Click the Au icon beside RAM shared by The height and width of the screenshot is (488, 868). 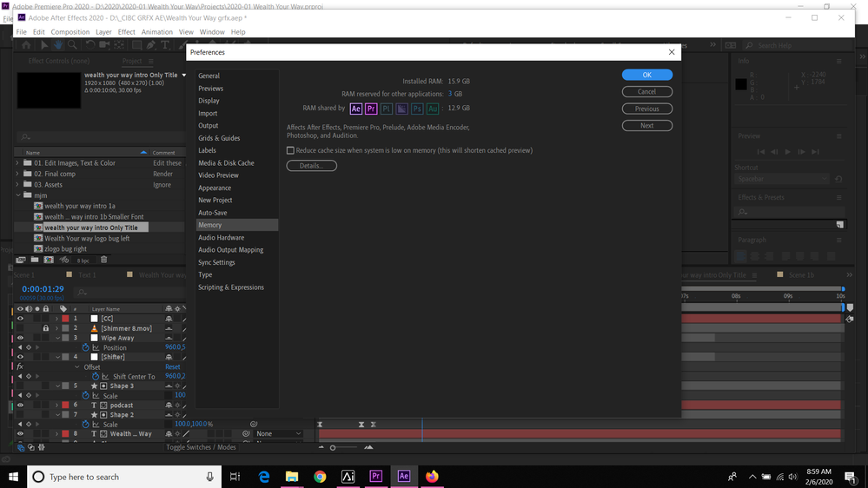(x=433, y=109)
